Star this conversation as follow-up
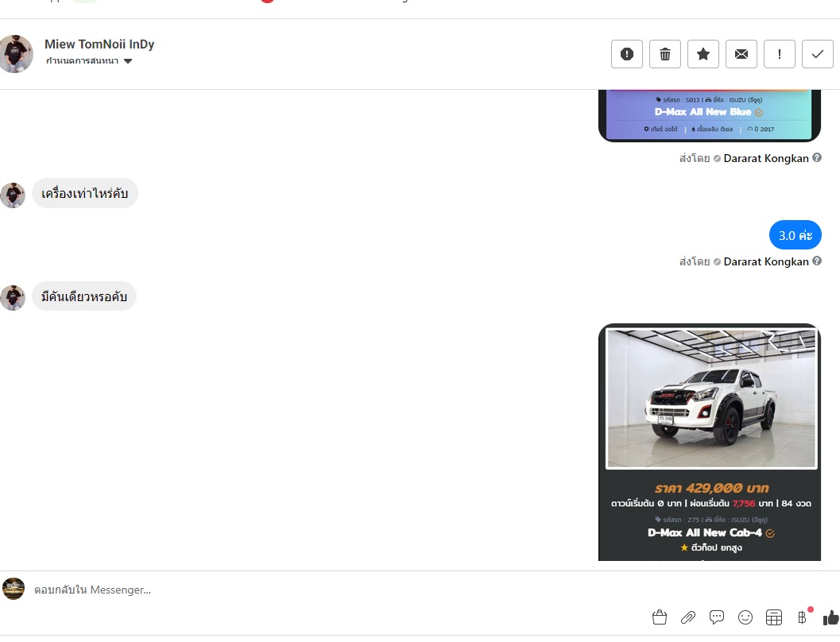 pos(703,54)
